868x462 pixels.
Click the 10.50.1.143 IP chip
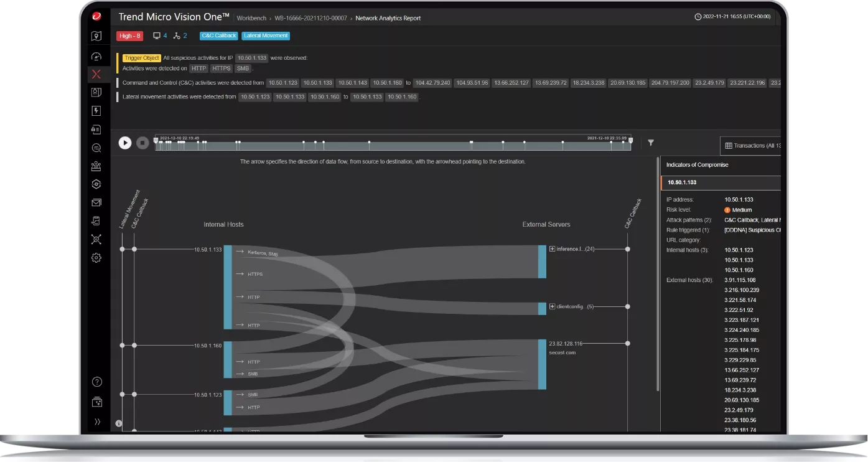pos(352,83)
